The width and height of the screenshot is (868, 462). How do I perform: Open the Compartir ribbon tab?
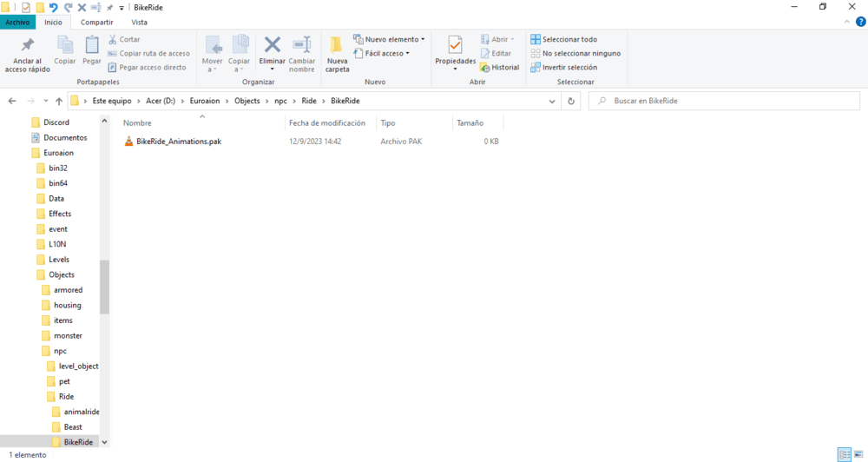click(x=96, y=22)
